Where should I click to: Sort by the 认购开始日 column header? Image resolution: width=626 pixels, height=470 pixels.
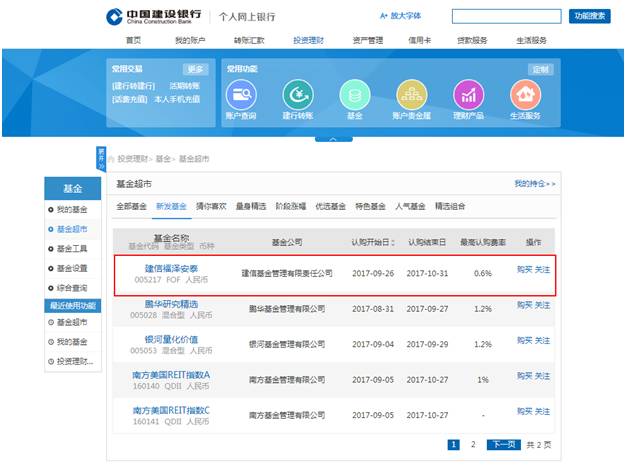373,242
